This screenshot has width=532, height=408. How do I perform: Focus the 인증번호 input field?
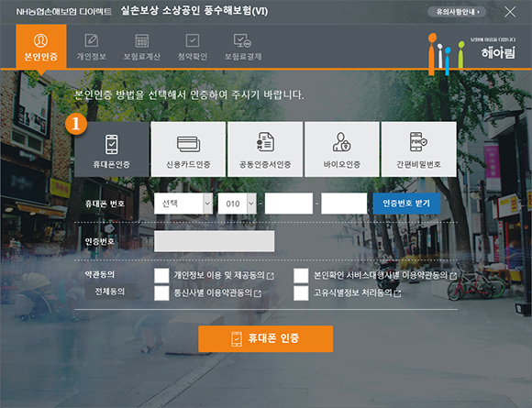click(x=214, y=241)
